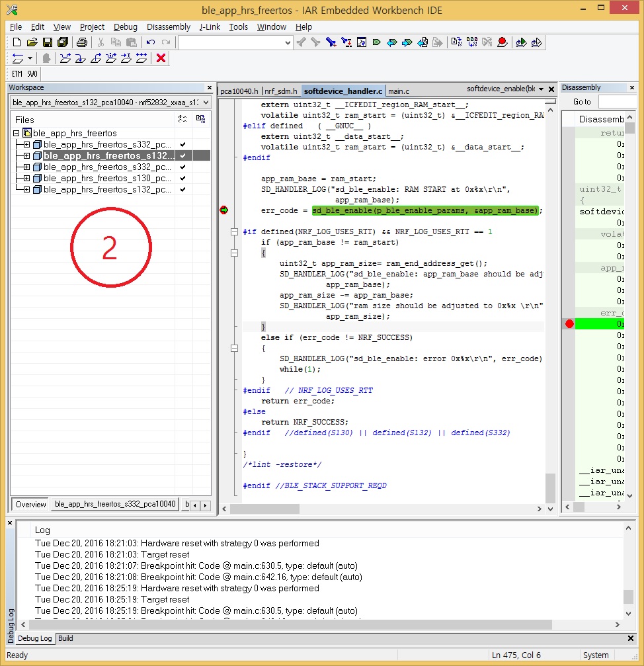This screenshot has height=666, width=644.
Task: Undo the last edit
Action: [151, 42]
